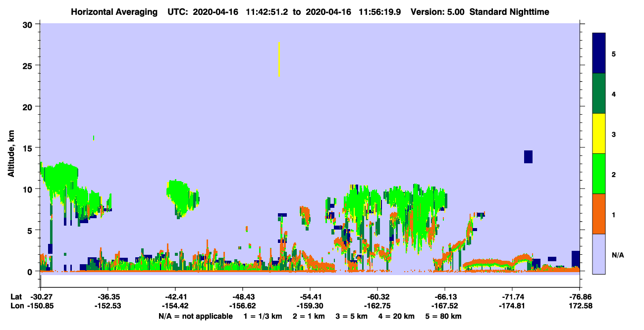Image resolution: width=644 pixels, height=330 pixels.
Task: Click latitude value -42.41
Action: [x=175, y=297]
